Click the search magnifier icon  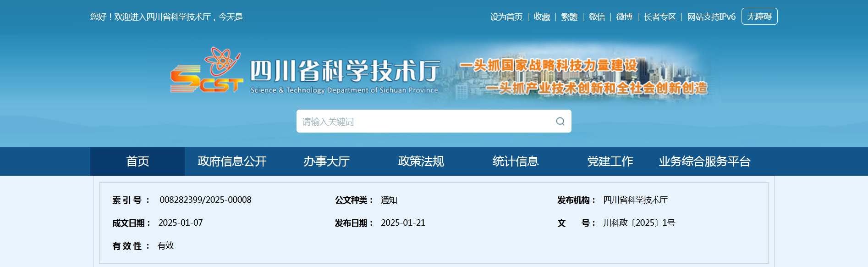pos(560,122)
